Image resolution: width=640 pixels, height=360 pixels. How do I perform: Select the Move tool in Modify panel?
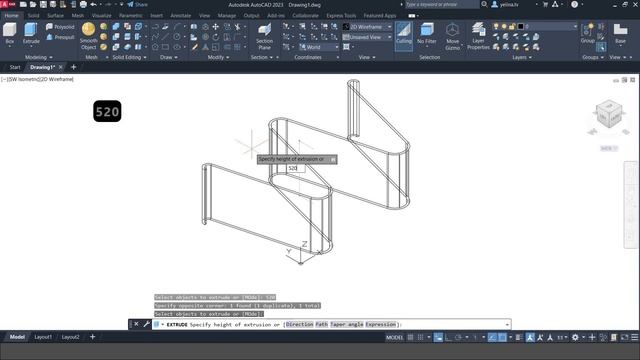pos(216,27)
